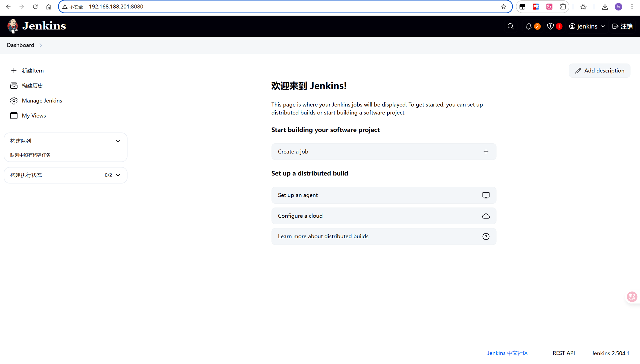Collapse the 构建执行状态 executor panel chevron
Screen dimensions: 640x364
[118, 175]
